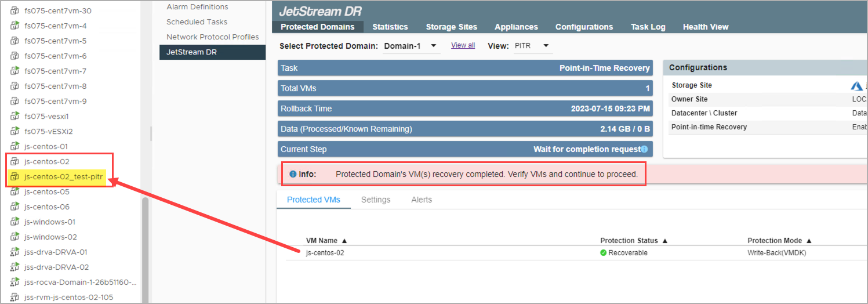Click the js-windows-01 VM icon
This screenshot has width=868, height=304.
click(x=15, y=222)
